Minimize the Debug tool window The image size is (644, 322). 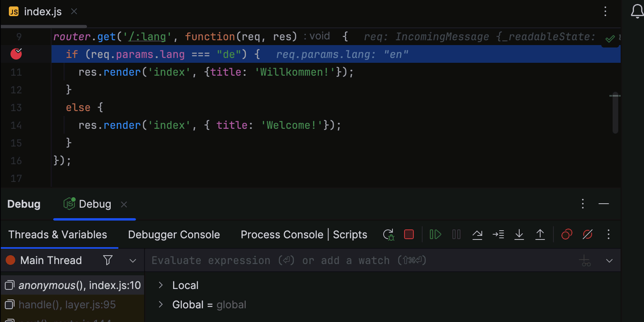[x=604, y=204]
